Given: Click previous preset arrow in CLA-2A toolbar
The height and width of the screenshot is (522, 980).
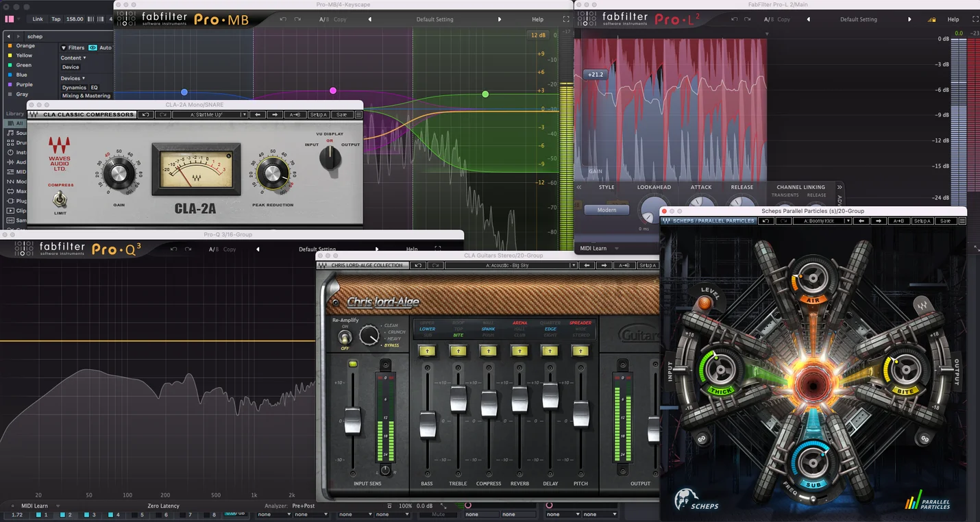Looking at the screenshot, I should tap(258, 114).
